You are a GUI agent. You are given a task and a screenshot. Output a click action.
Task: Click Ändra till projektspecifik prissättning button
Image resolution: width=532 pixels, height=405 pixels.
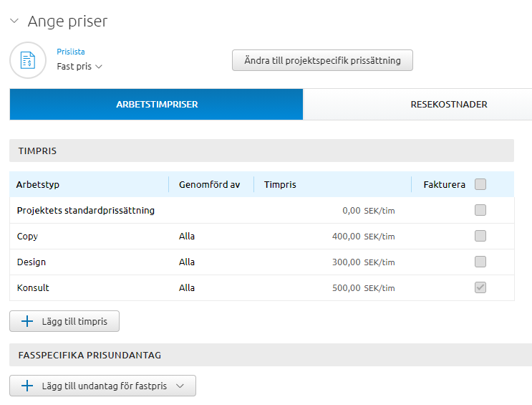pos(322,60)
